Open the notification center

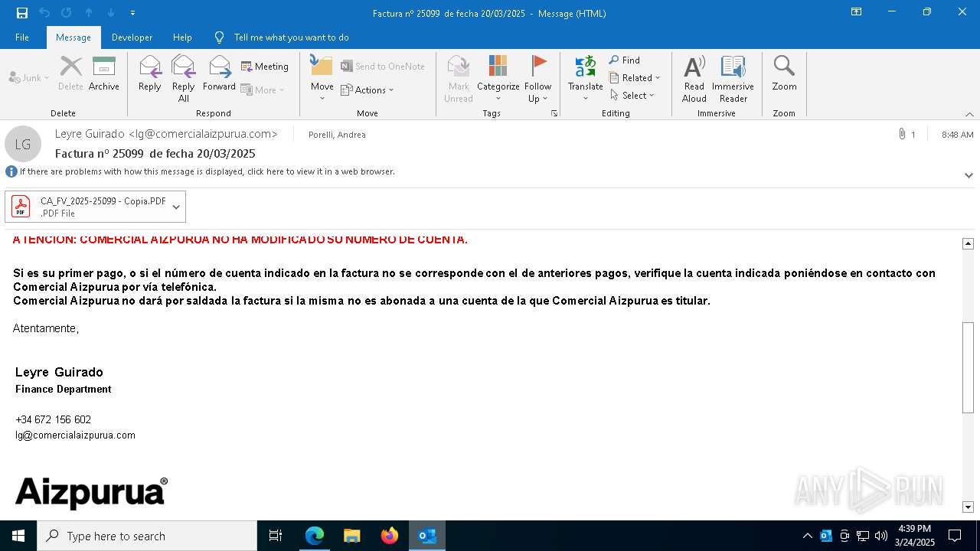955,536
